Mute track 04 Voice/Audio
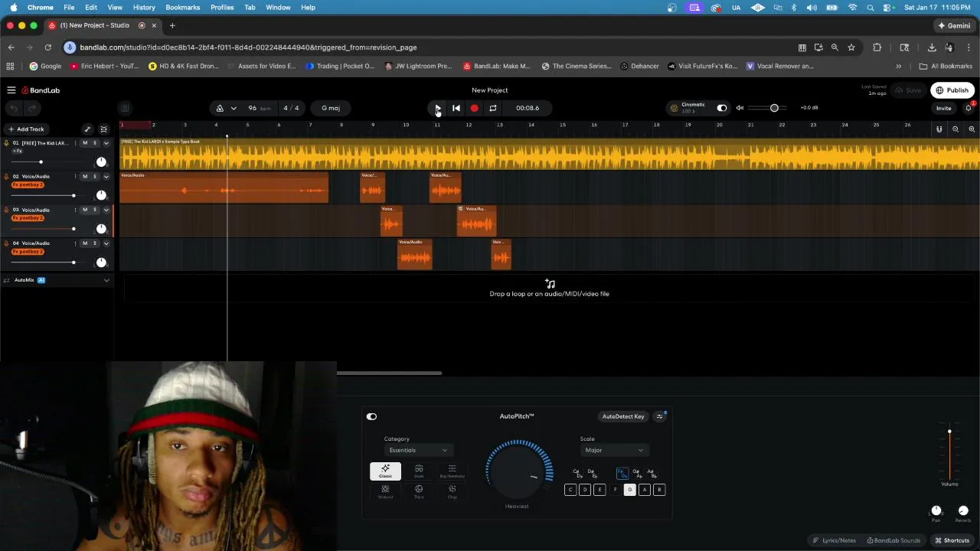The height and width of the screenshot is (551, 980). (85, 243)
